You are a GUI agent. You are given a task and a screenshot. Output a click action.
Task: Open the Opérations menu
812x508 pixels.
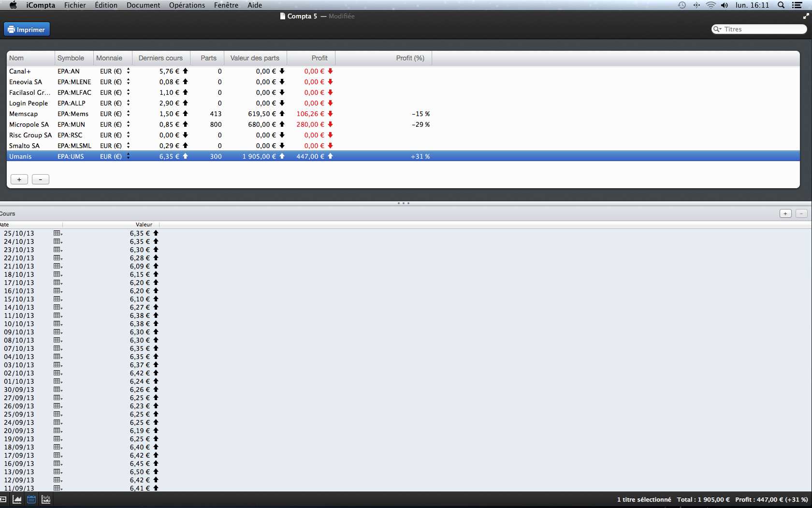click(187, 5)
